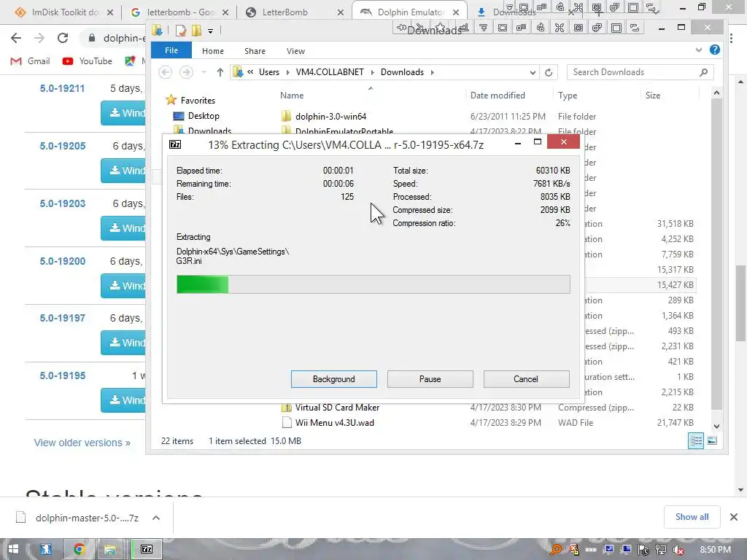The height and width of the screenshot is (560, 747).
Task: Click Explorer's New Folder quick access icon
Action: 196,31
